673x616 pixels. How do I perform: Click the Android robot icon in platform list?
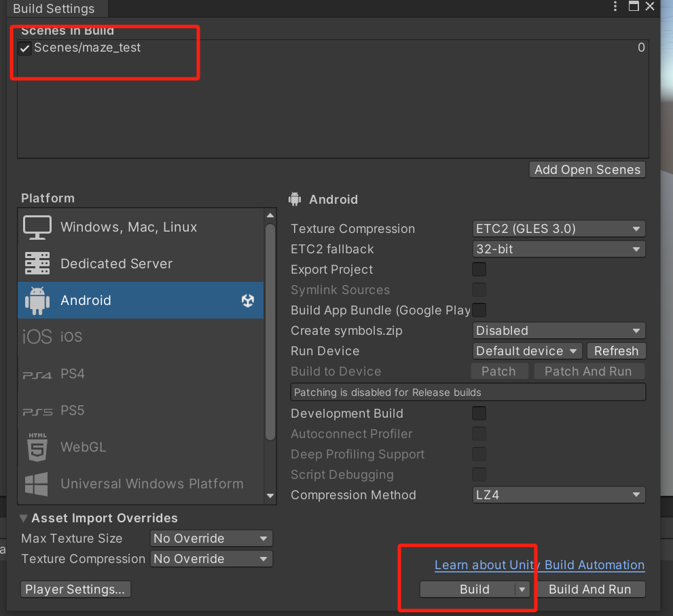point(37,300)
